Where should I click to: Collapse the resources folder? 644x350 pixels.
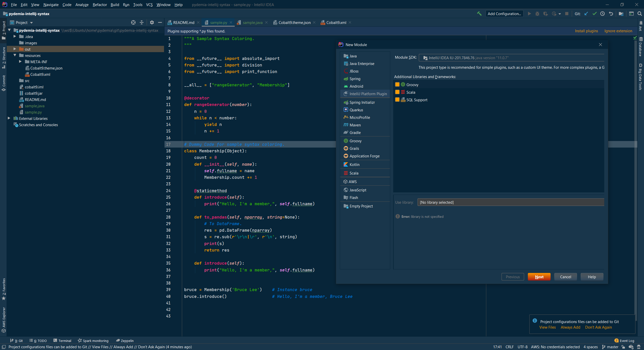click(15, 55)
